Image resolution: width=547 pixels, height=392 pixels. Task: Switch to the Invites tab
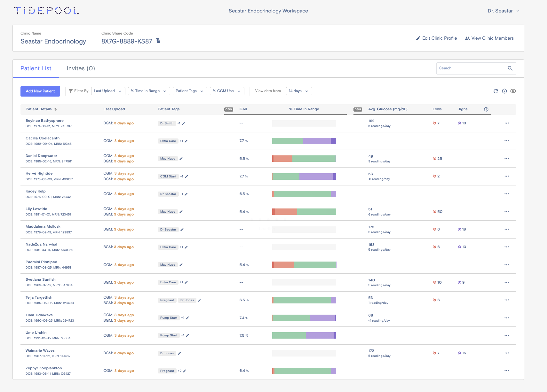coord(80,68)
